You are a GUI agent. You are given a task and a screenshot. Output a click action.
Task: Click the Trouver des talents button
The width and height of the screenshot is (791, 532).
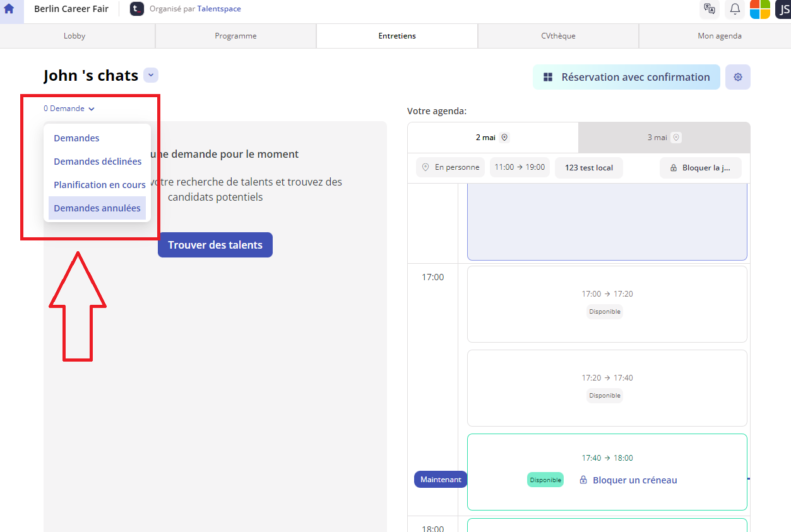point(215,245)
